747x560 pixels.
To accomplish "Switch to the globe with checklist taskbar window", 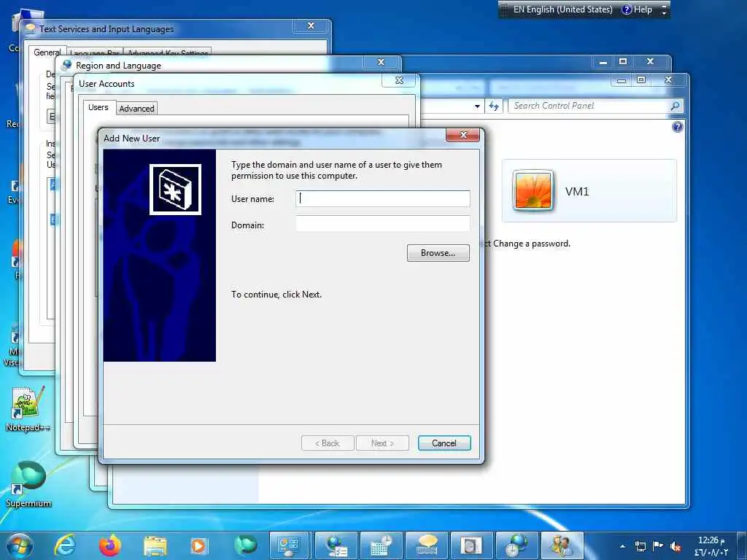I will (x=337, y=545).
